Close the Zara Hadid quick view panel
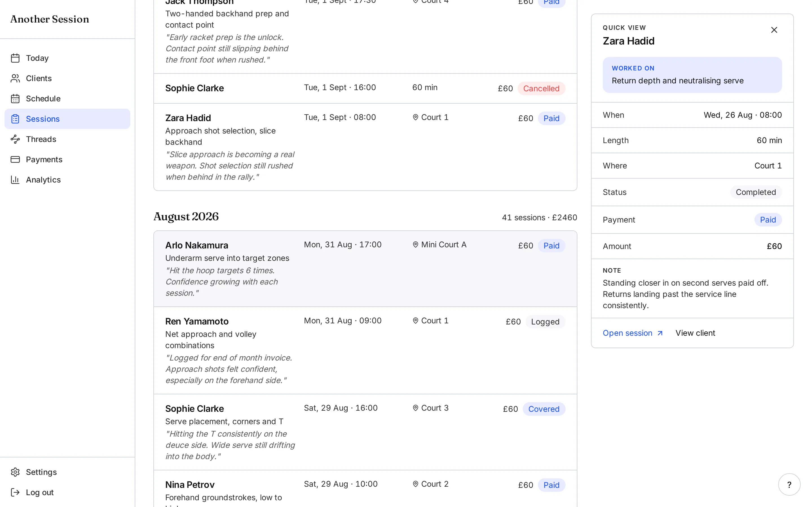 tap(774, 30)
